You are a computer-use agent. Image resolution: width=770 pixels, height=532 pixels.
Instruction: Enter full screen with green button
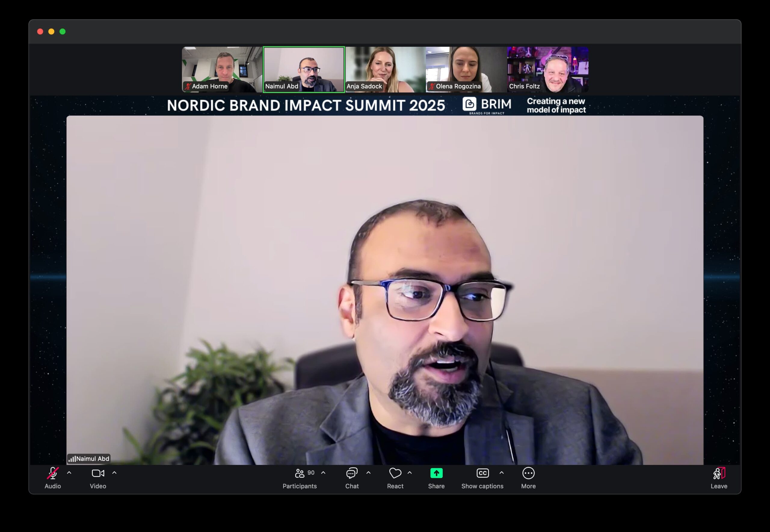63,31
